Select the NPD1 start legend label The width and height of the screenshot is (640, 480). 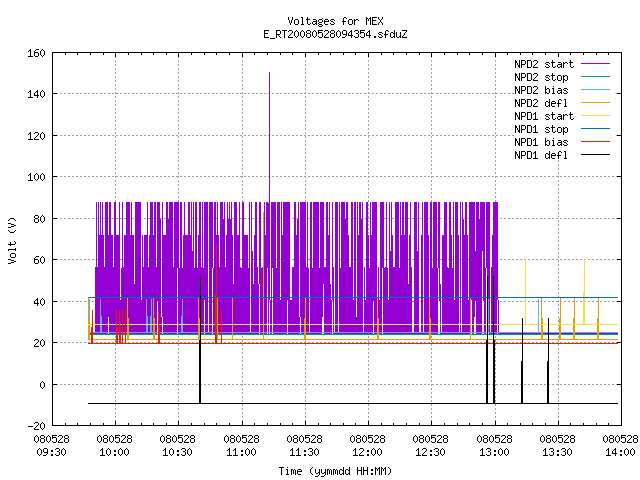pyautogui.click(x=544, y=116)
